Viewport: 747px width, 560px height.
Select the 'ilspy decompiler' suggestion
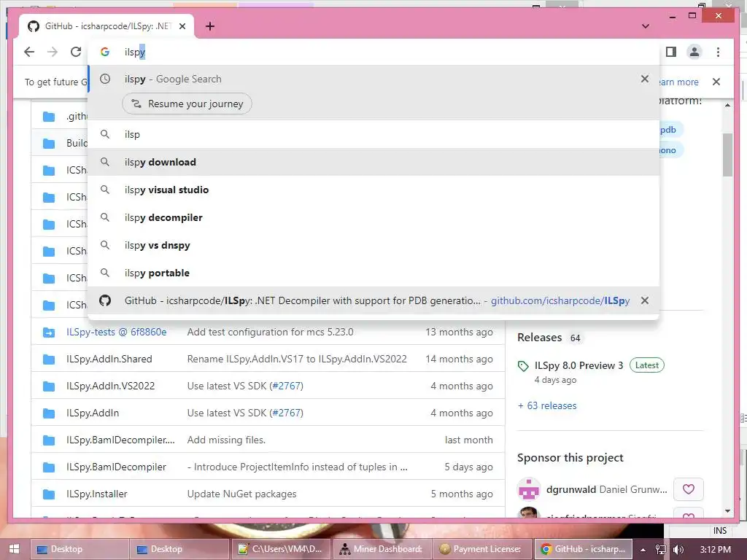[373, 217]
